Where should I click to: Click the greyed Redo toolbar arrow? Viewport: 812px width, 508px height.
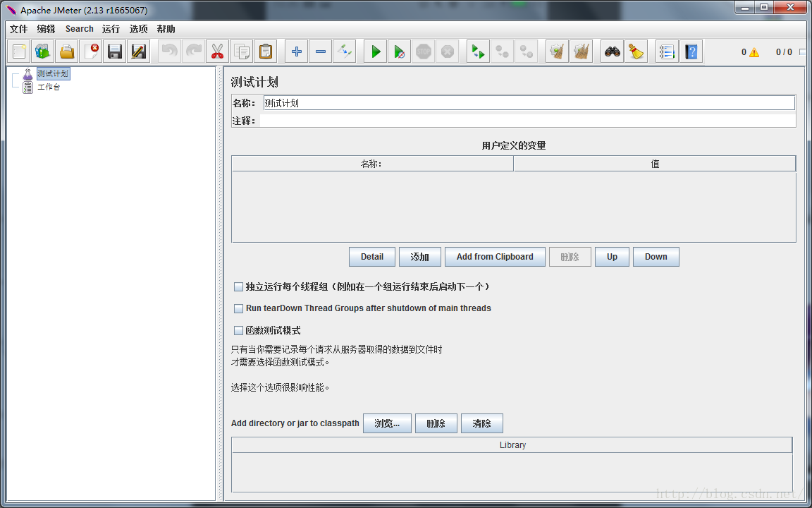tap(194, 52)
